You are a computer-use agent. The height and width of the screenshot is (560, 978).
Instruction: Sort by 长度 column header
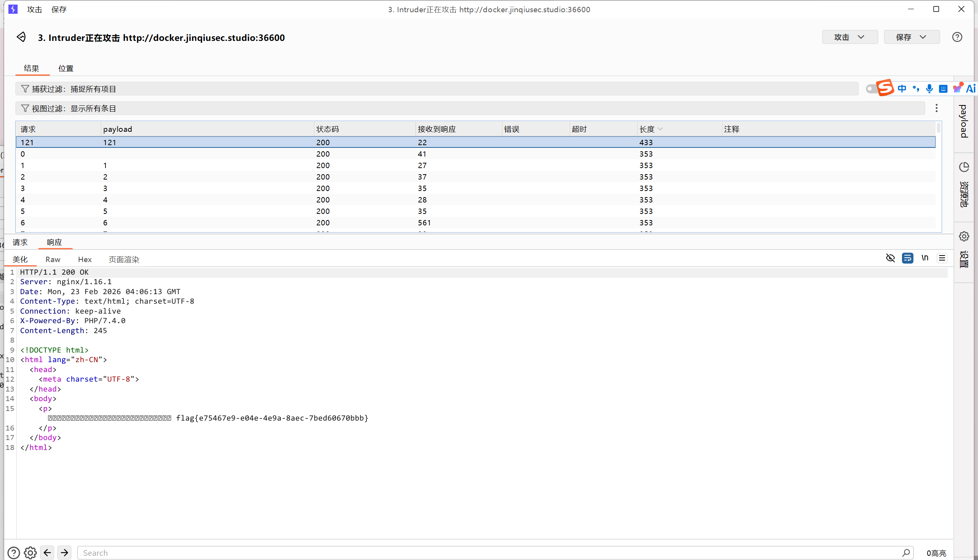point(647,129)
